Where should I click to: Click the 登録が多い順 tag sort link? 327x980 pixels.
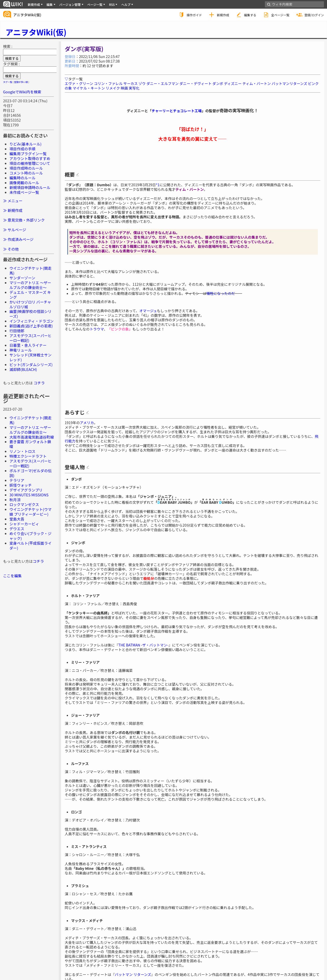click(21, 82)
